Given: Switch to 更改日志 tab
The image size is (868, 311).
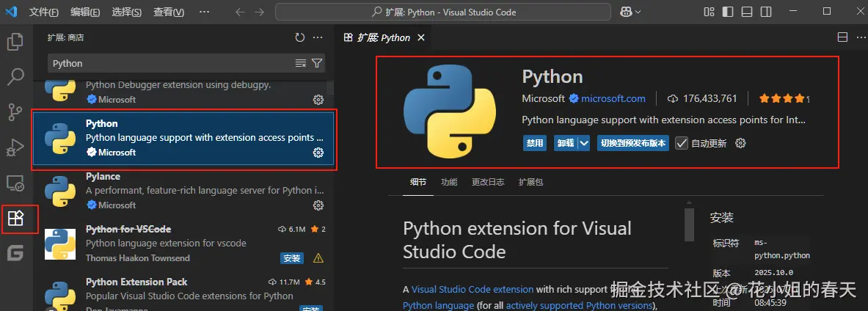Looking at the screenshot, I should tap(488, 182).
